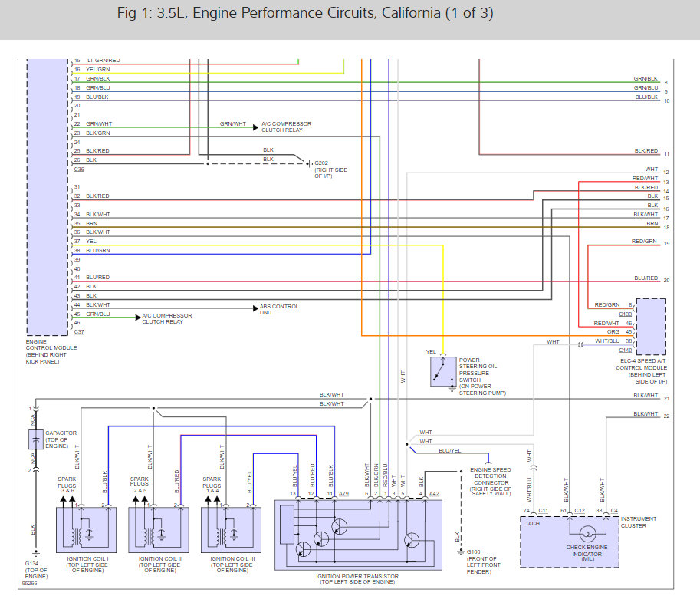700x609 pixels.
Task: Click the IGNITION COIL II caption
Action: 159,565
